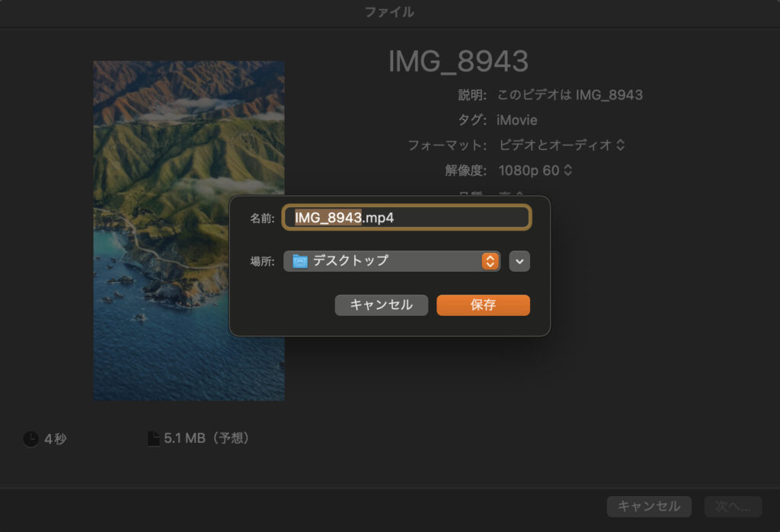Click キャンセル in the save dialog

[381, 305]
